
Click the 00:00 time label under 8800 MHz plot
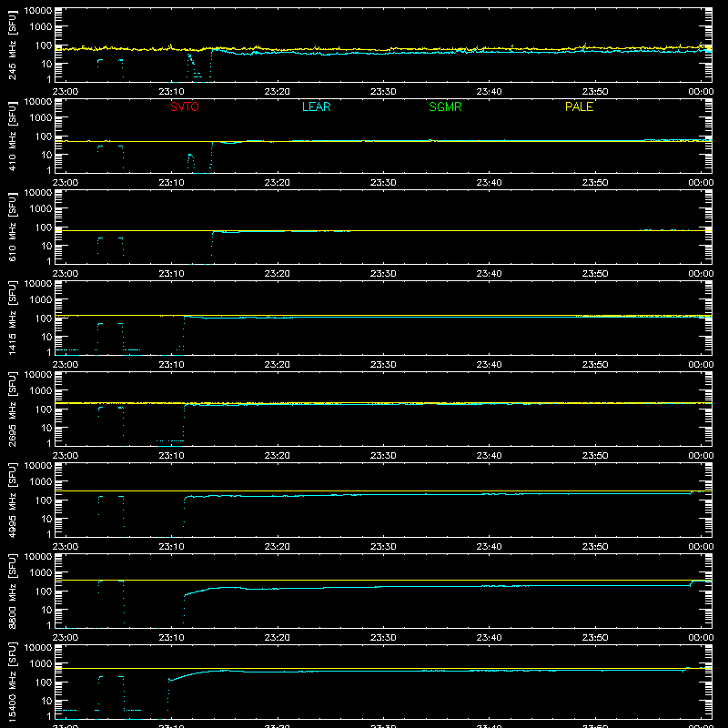[x=701, y=638]
